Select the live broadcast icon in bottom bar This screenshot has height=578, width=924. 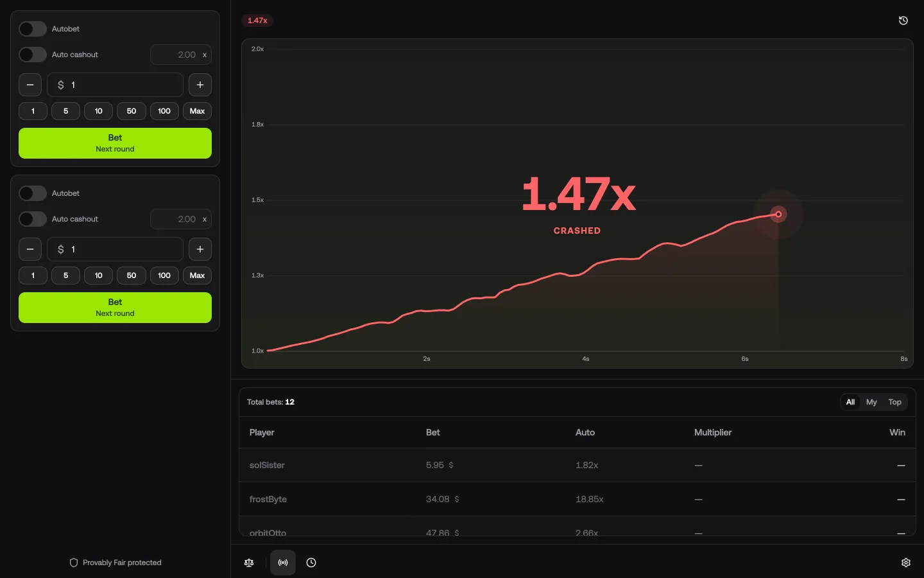point(283,563)
